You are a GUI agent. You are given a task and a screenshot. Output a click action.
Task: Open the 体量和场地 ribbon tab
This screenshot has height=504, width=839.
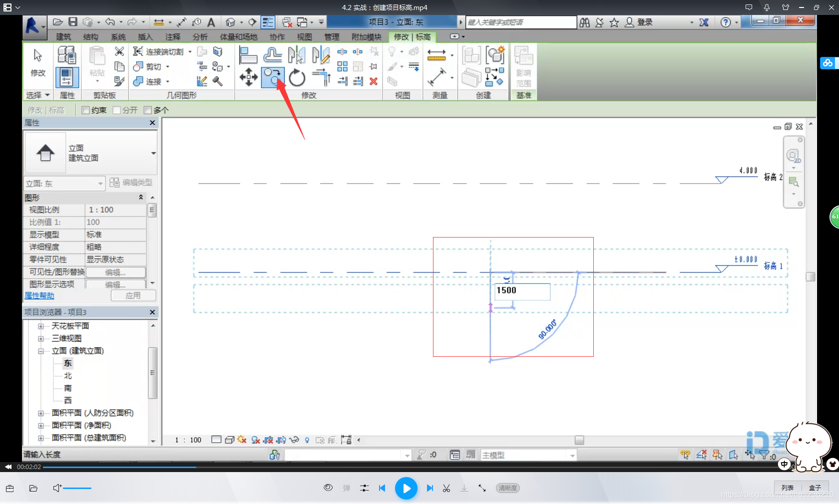239,37
